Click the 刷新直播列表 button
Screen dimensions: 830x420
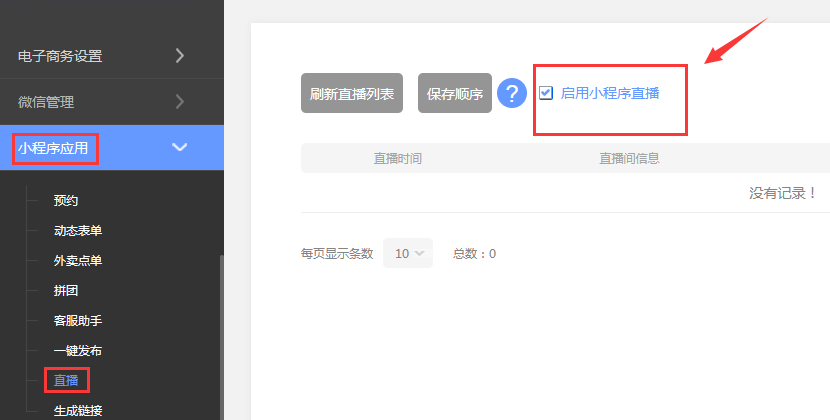(x=352, y=94)
